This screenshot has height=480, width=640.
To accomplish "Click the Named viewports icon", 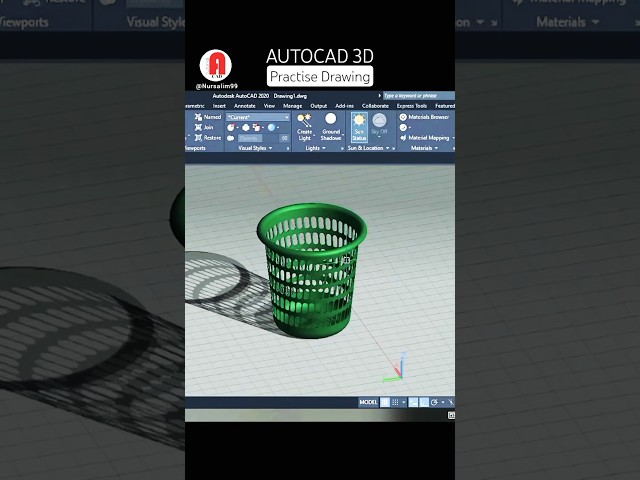I will click(x=198, y=117).
